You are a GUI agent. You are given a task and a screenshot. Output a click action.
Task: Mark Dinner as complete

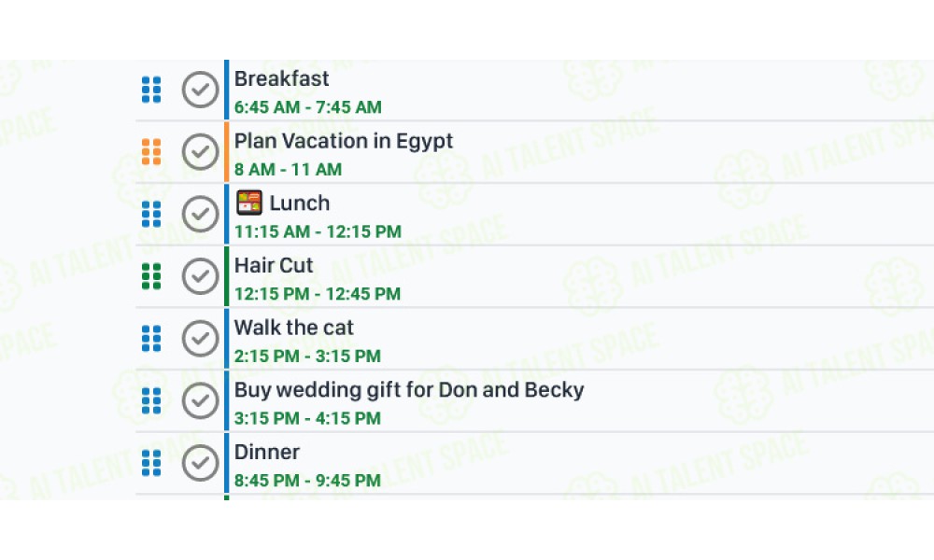[200, 463]
